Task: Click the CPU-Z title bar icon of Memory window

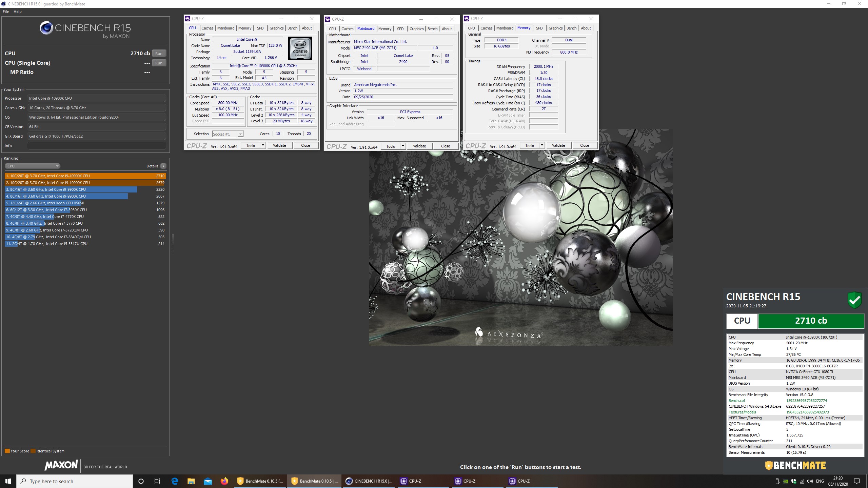Action: click(467, 19)
